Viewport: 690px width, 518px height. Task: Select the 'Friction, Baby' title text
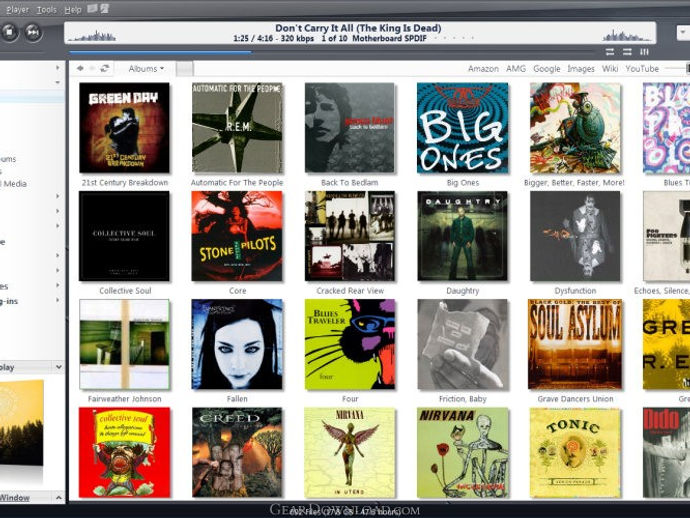click(462, 399)
